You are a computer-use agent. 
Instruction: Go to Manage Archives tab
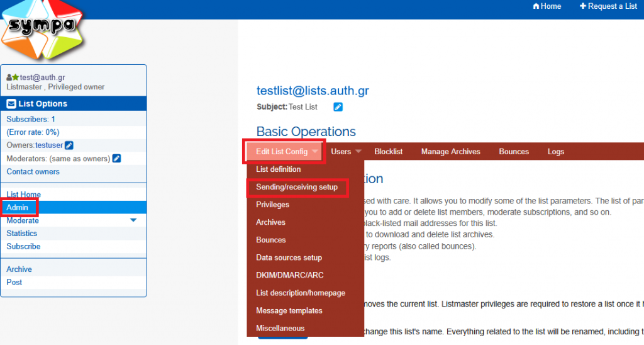click(x=450, y=152)
